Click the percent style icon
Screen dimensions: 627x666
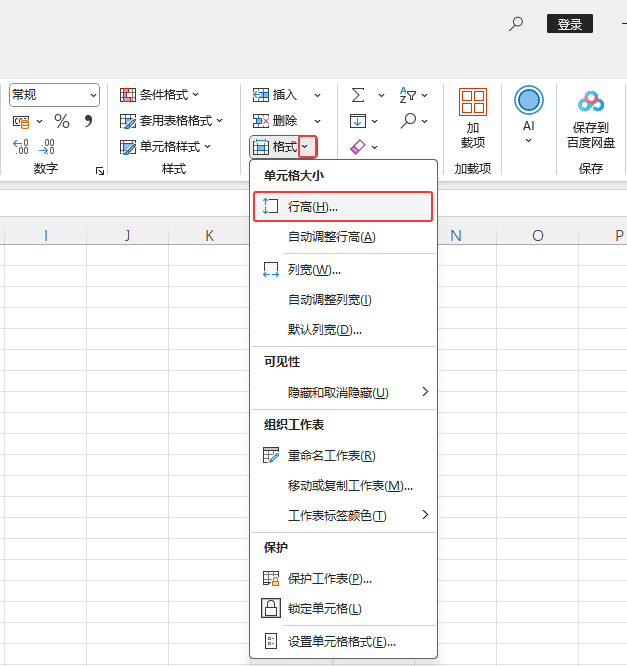tap(62, 121)
